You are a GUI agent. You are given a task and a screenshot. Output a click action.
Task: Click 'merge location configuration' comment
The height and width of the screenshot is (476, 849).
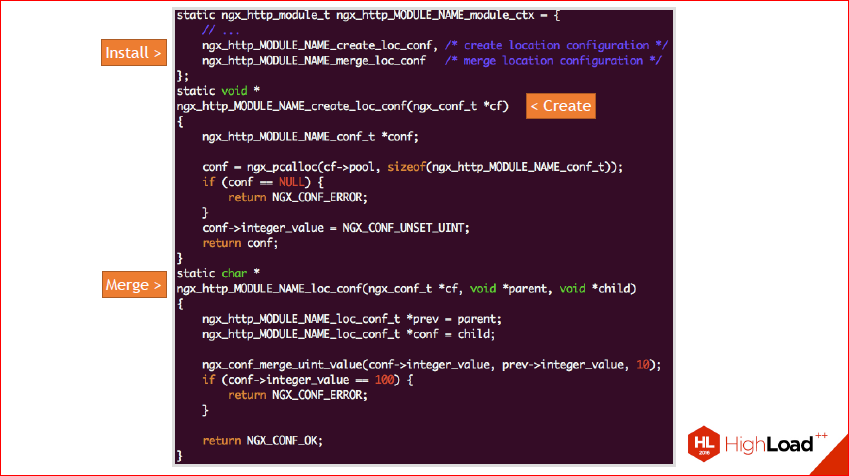pos(553,61)
